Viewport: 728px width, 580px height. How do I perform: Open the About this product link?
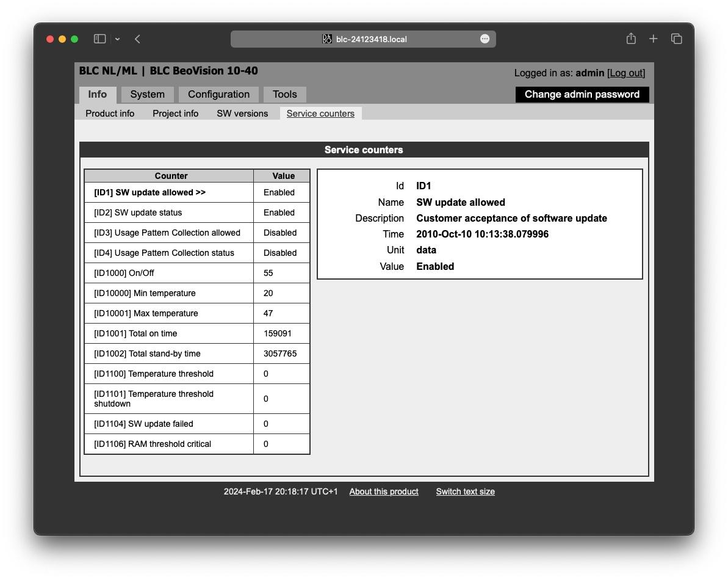point(384,491)
